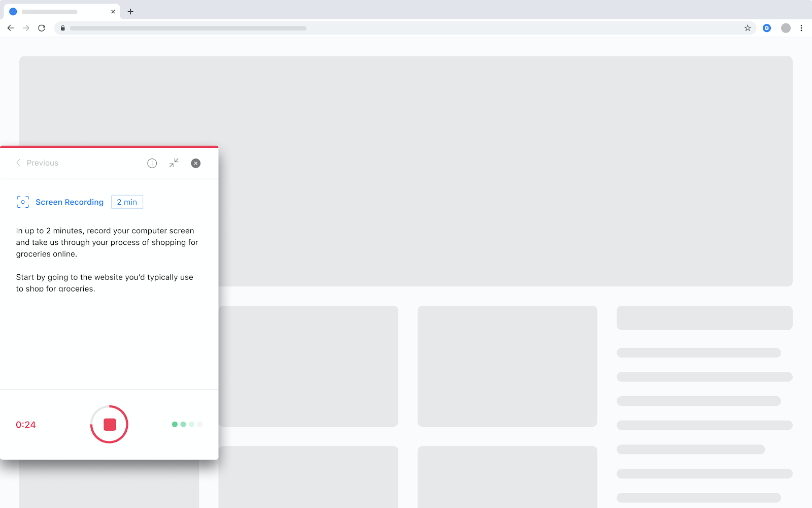The width and height of the screenshot is (812, 508).
Task: Click the green audio level dots
Action: click(187, 424)
